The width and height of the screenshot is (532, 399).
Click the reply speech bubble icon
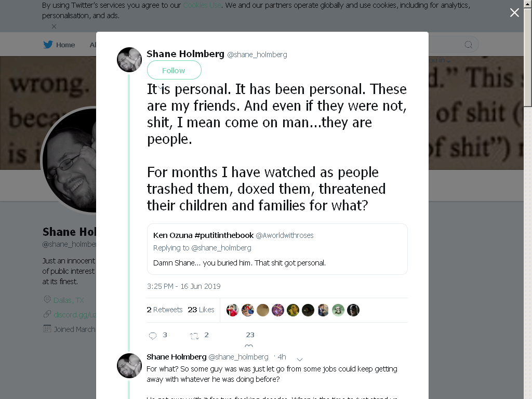click(153, 336)
